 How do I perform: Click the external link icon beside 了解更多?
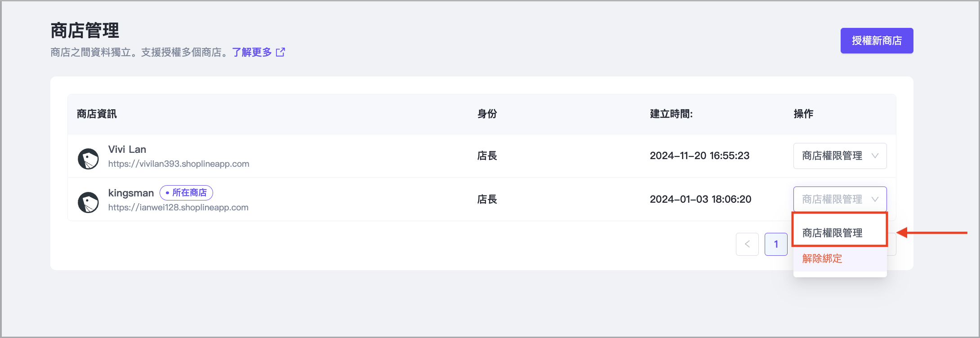[281, 53]
